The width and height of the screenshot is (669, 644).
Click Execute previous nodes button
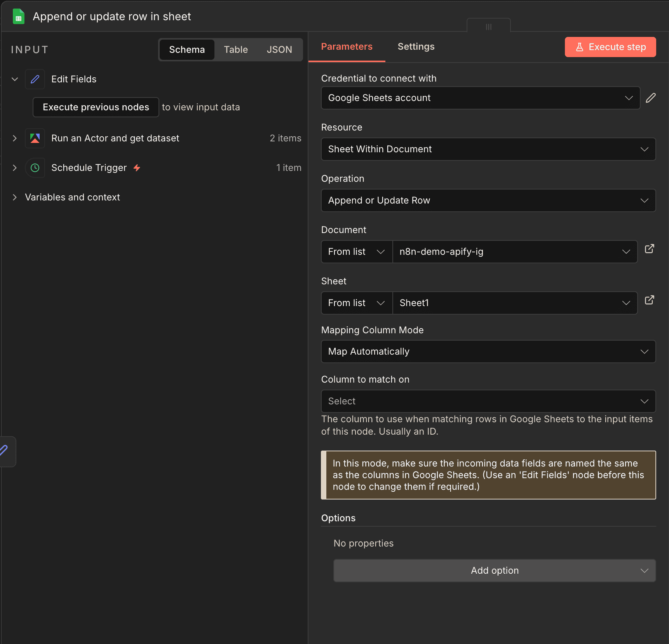click(96, 107)
